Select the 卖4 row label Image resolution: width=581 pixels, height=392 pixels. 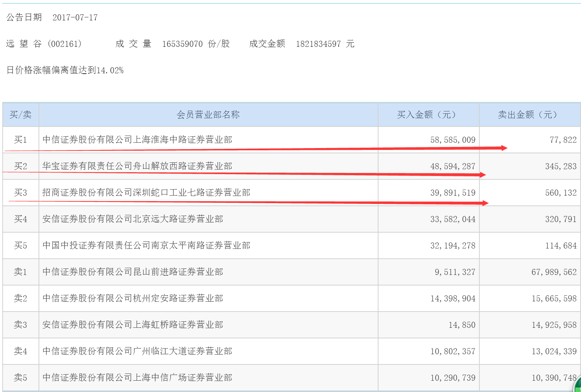coord(20,351)
